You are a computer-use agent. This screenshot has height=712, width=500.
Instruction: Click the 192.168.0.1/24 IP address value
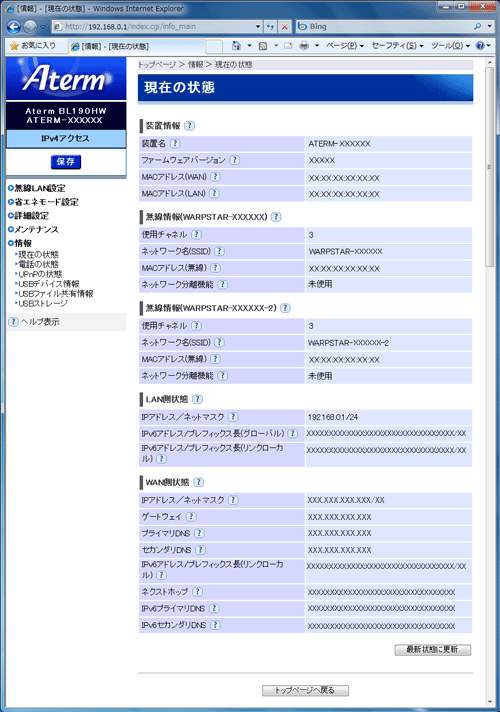coord(333,417)
